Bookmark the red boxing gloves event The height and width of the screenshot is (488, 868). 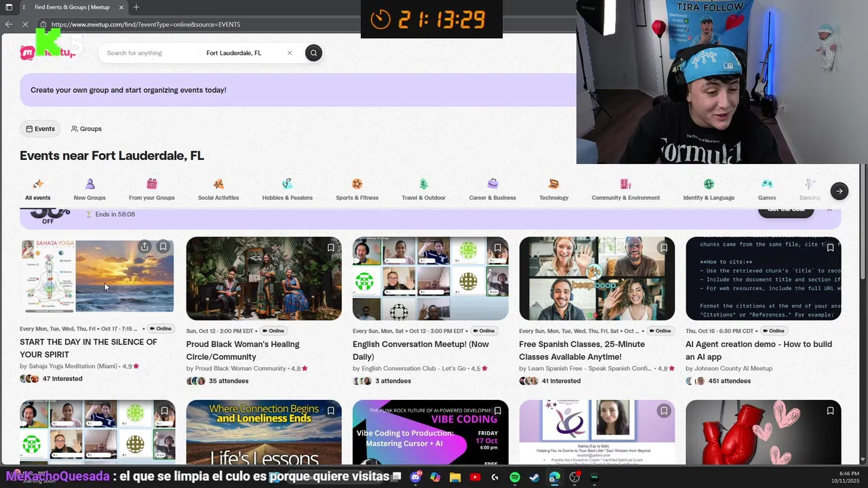[830, 411]
